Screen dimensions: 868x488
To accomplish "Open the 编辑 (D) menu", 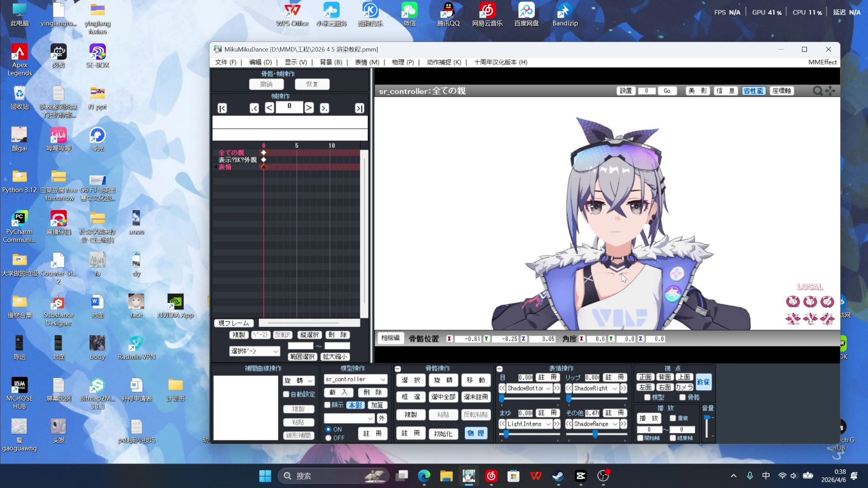I will [260, 62].
